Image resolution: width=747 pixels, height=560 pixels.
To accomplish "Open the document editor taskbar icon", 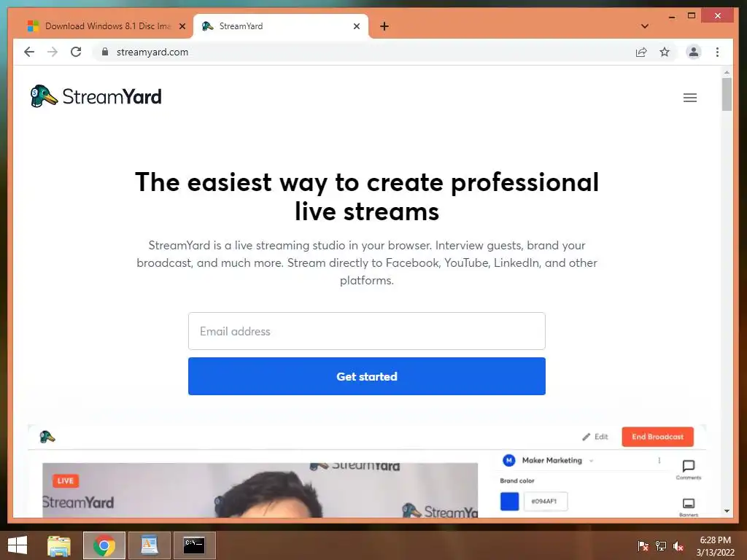I will coord(149,545).
